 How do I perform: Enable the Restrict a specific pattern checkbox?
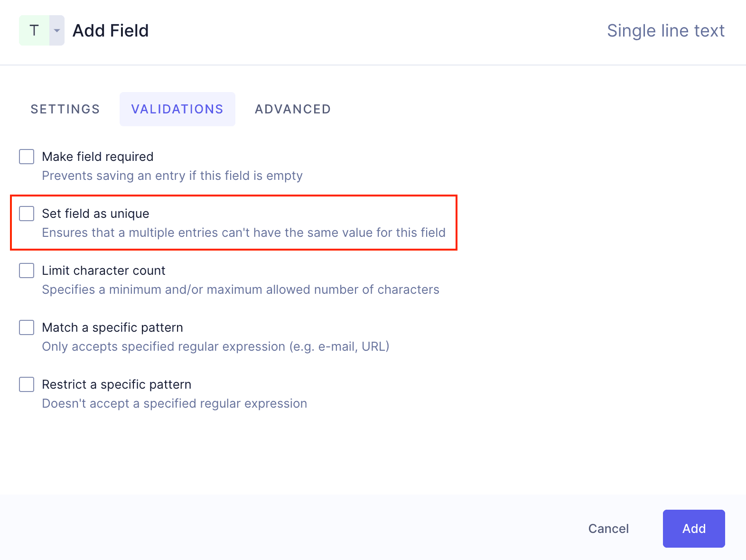coord(26,384)
